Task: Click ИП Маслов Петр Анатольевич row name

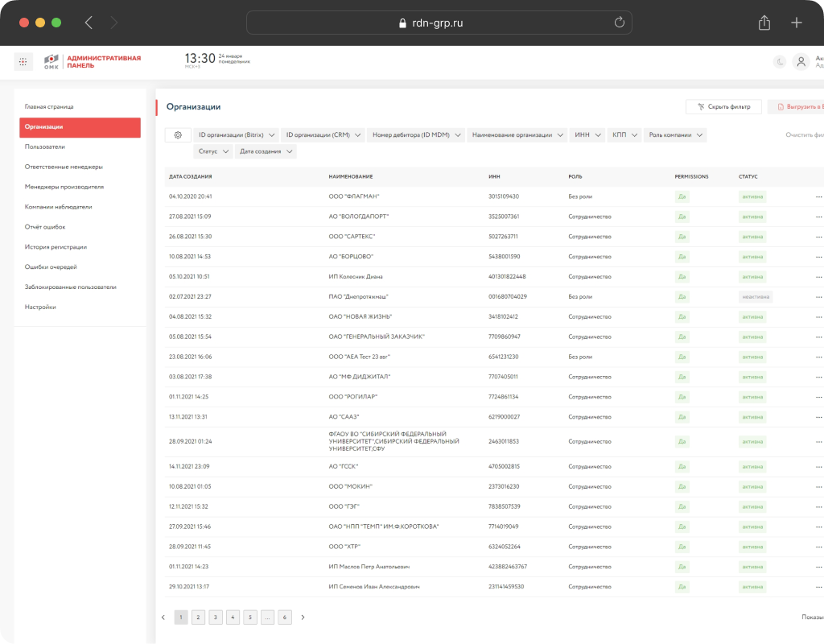Action: click(x=369, y=567)
